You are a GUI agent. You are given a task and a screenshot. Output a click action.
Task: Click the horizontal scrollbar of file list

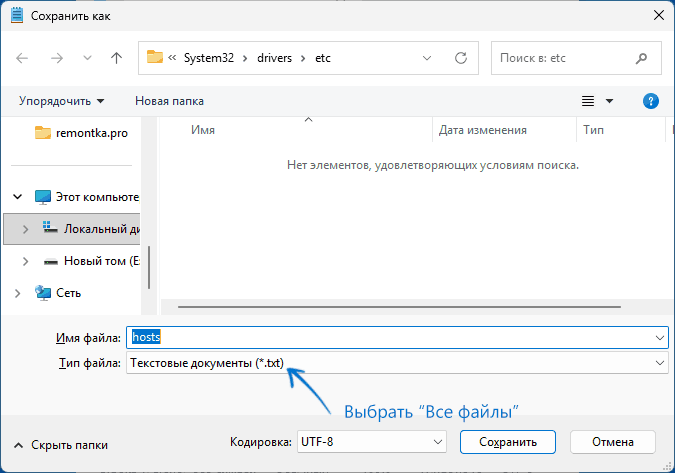pyautogui.click(x=399, y=307)
